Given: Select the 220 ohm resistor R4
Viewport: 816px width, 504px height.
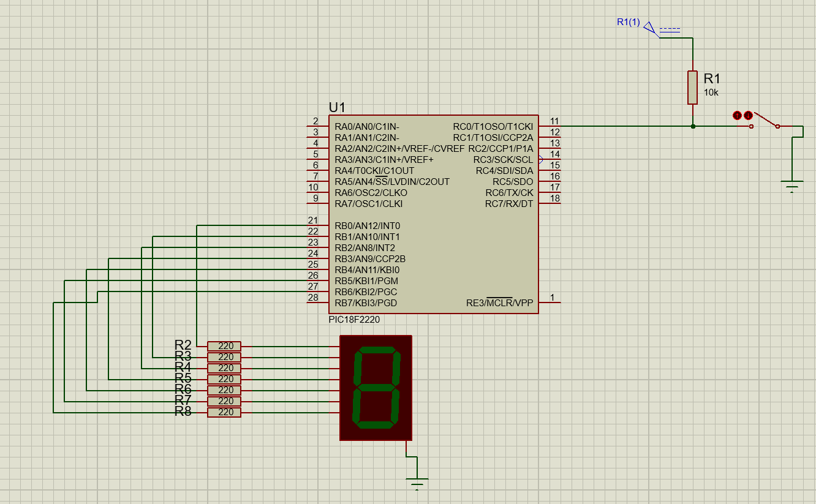Looking at the screenshot, I should (x=224, y=368).
